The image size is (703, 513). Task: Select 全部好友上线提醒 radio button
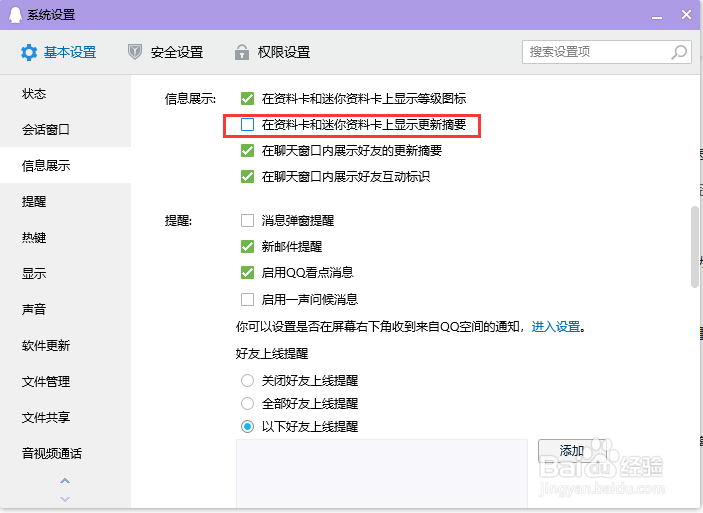tap(247, 404)
